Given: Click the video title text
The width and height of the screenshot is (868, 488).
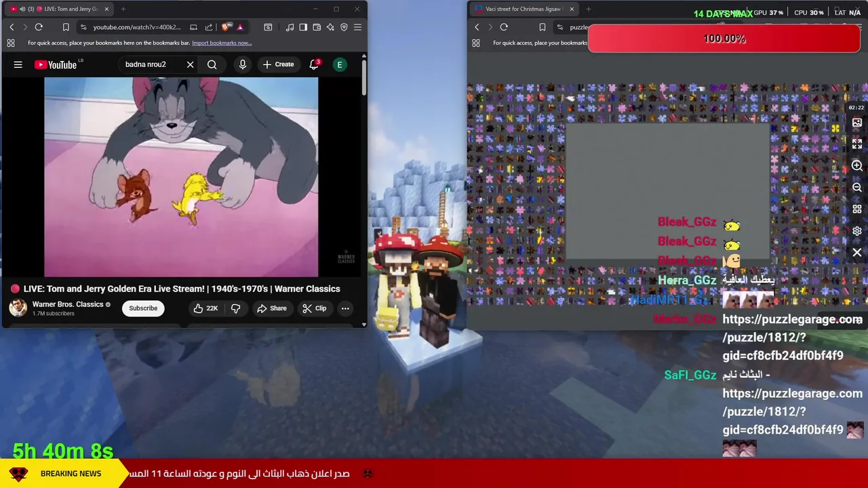Looking at the screenshot, I should 182,289.
